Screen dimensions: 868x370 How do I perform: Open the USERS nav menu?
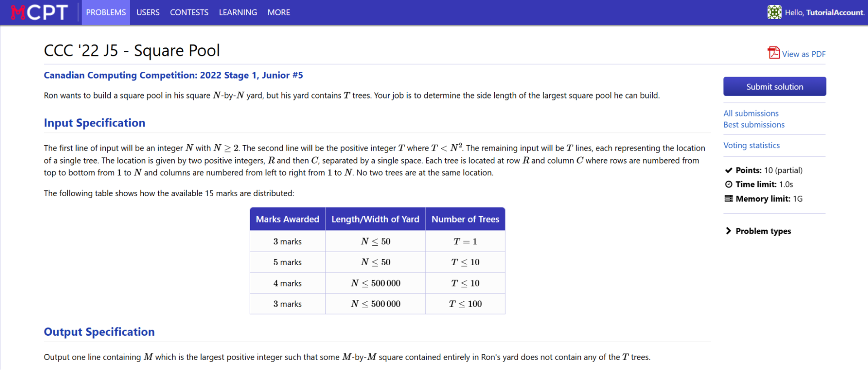148,13
